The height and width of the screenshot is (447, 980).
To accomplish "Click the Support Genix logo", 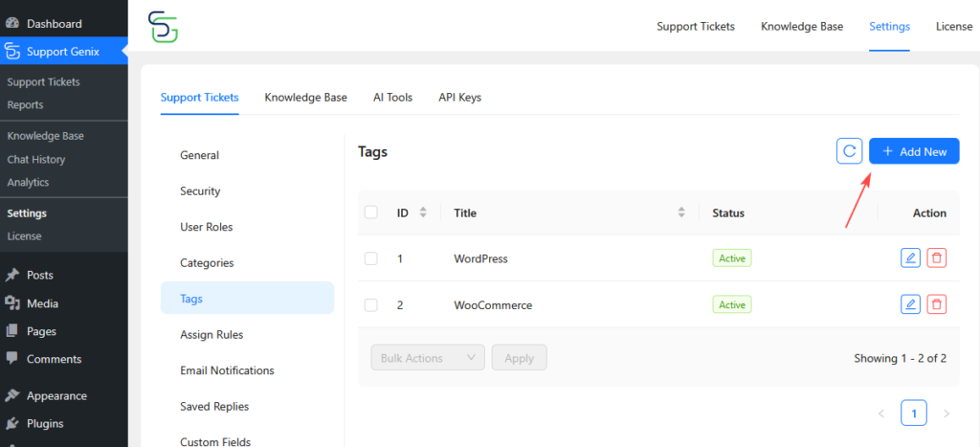I will [x=163, y=27].
